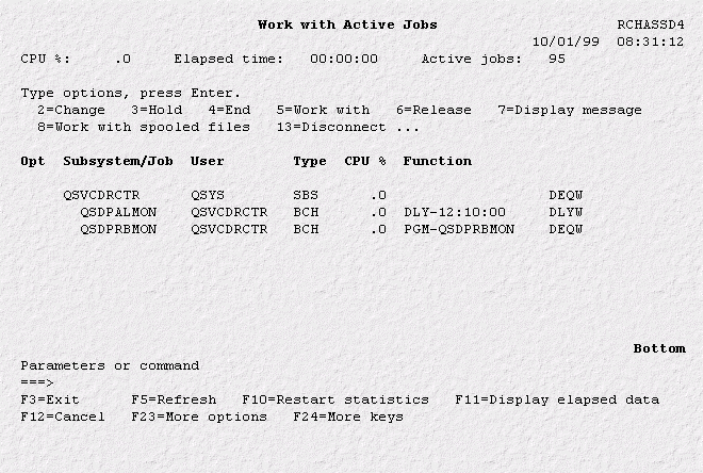Click F11=Display elapsed data
The image size is (703, 473).
557,399
